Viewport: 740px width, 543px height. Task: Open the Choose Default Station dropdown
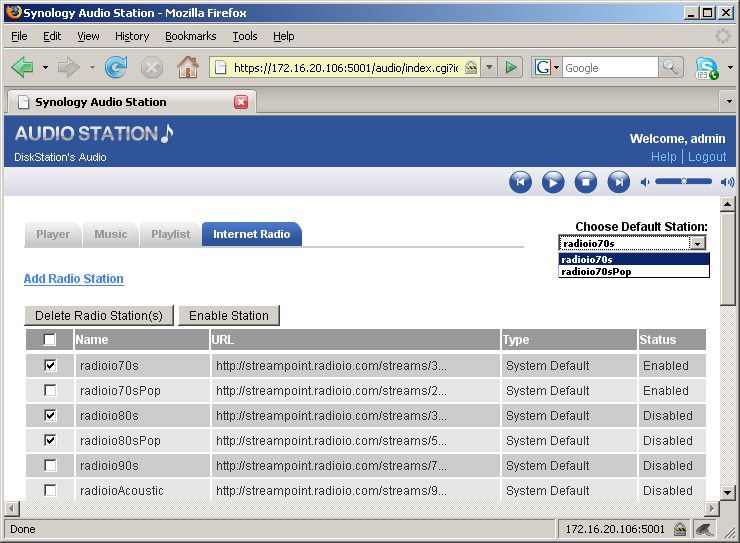tap(632, 243)
